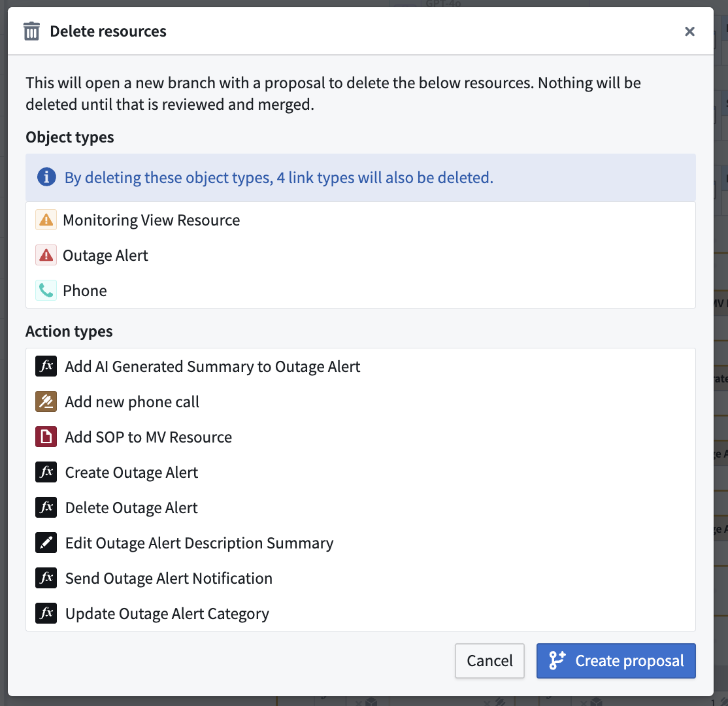
Task: Select the Update Outage Alert Category action
Action: [167, 613]
